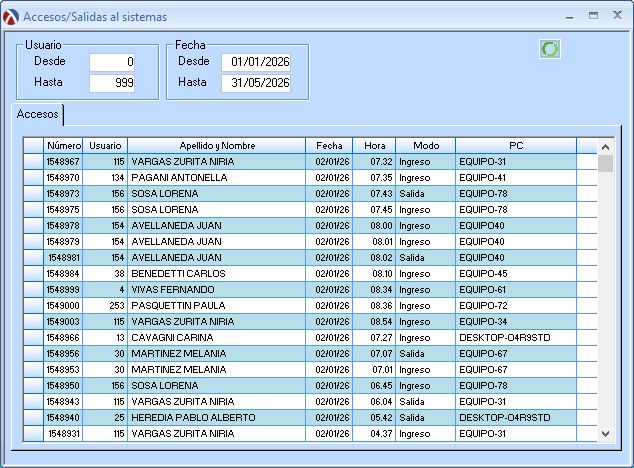Maximize the Accesos/Salidas window
This screenshot has width=634, height=468.
(593, 16)
